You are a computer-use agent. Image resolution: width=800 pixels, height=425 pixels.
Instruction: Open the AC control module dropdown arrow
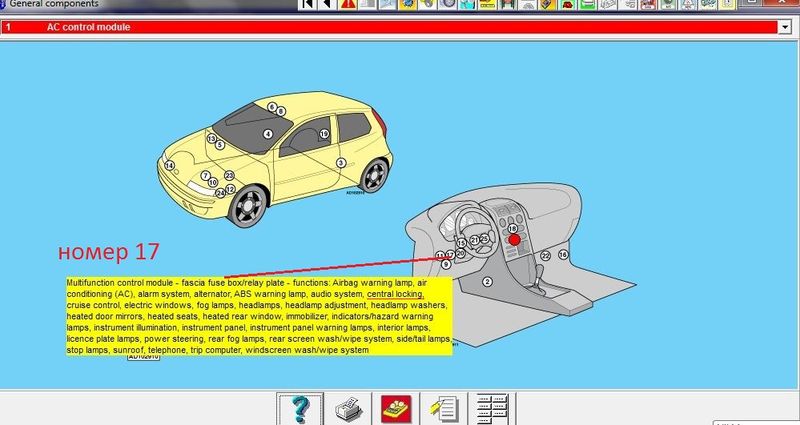783,28
